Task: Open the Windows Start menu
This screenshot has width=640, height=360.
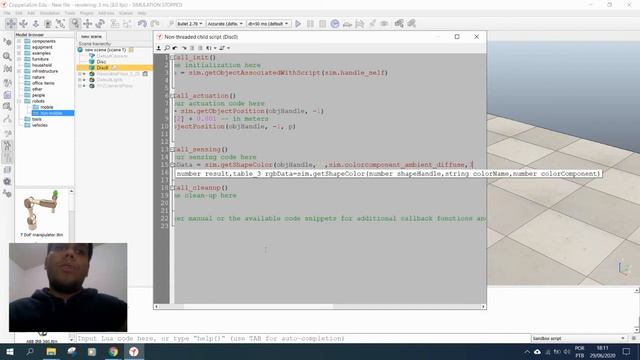Action: point(10,351)
